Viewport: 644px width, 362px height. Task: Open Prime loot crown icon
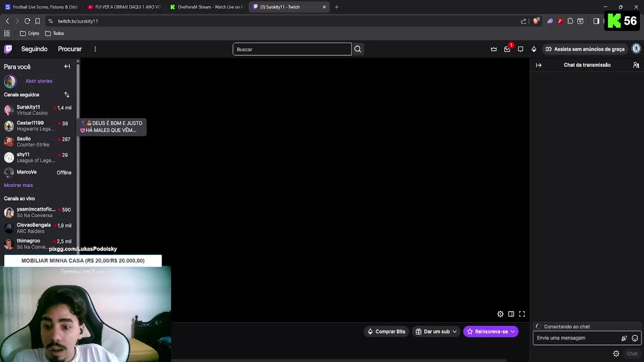coord(494,49)
